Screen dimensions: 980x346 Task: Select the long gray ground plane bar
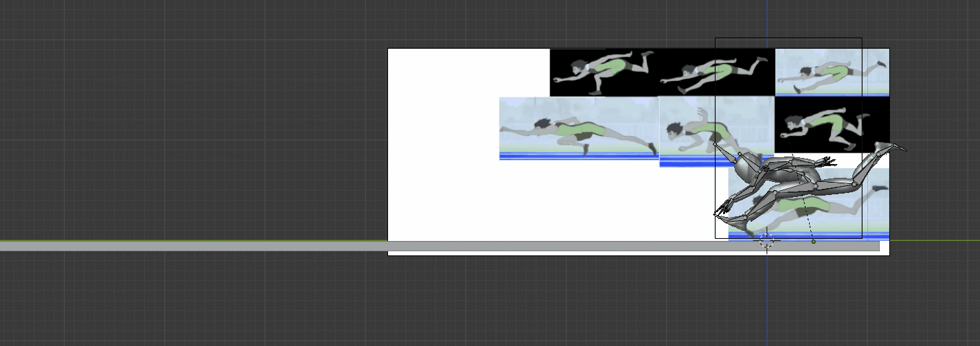[206, 246]
